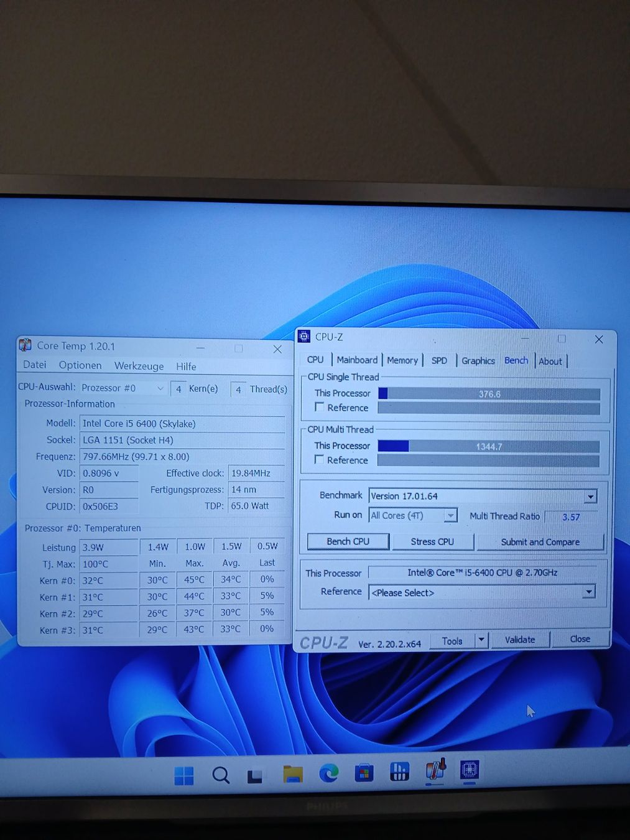Open taskbar Search
Viewport: 630px width, 840px height.
click(x=221, y=775)
